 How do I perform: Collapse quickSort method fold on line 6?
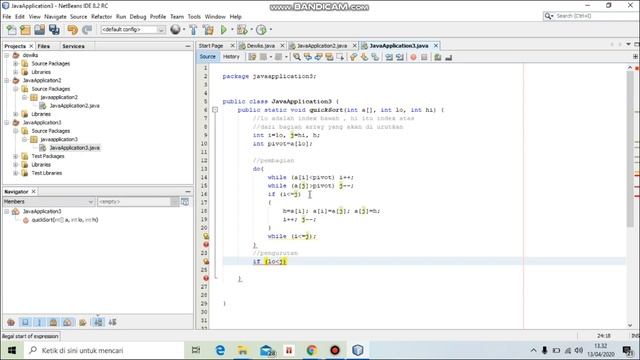point(215,110)
